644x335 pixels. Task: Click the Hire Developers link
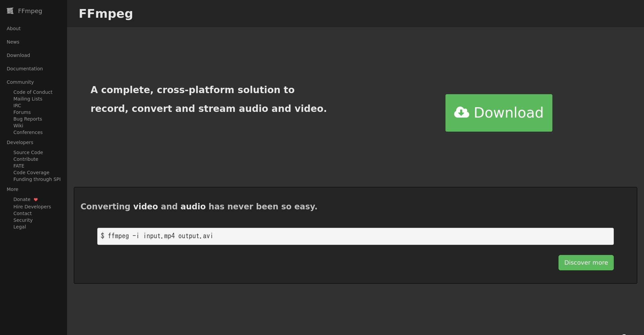click(x=32, y=207)
